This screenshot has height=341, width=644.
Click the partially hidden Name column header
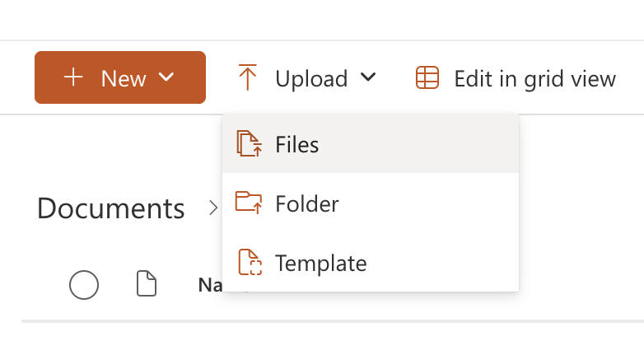click(209, 285)
